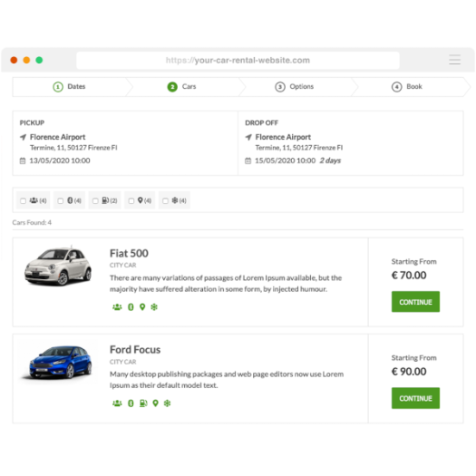Click the browser address bar URL field
The image size is (476, 476).
(238, 60)
